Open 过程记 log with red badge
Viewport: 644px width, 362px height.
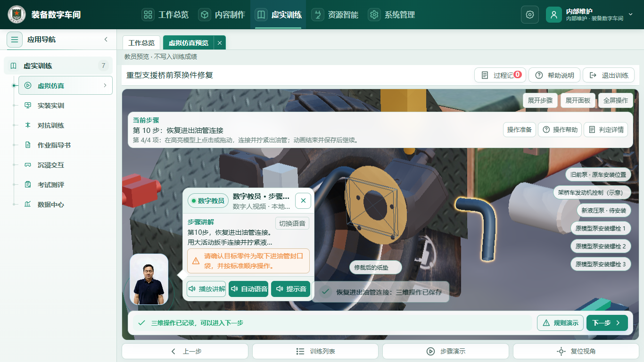pos(500,75)
